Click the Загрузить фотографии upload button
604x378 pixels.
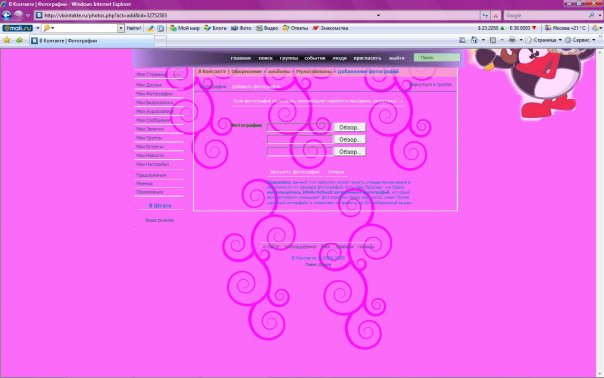pyautogui.click(x=294, y=172)
